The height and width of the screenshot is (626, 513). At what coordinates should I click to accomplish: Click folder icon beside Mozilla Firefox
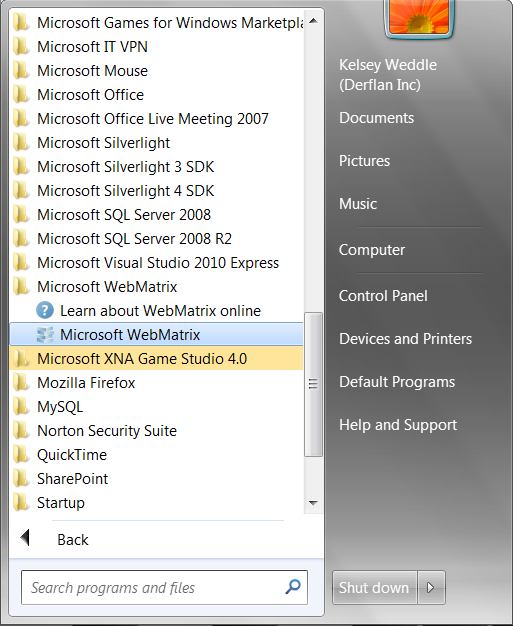click(21, 383)
